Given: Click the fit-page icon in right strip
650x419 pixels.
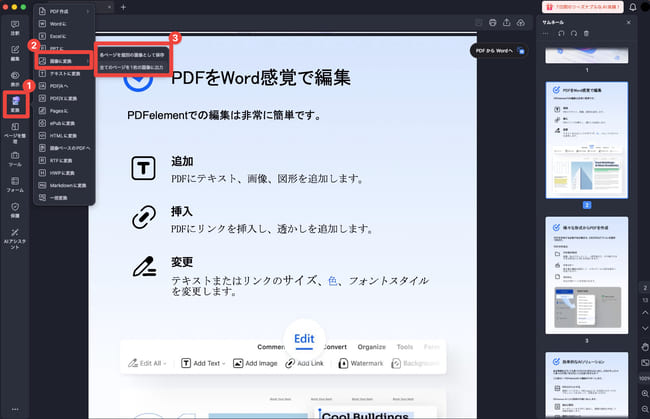Looking at the screenshot, I should click(645, 363).
